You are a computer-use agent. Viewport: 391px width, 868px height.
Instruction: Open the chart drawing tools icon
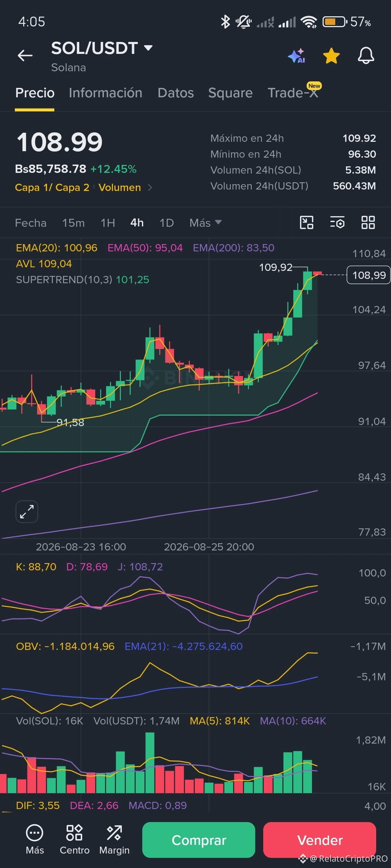click(x=307, y=222)
